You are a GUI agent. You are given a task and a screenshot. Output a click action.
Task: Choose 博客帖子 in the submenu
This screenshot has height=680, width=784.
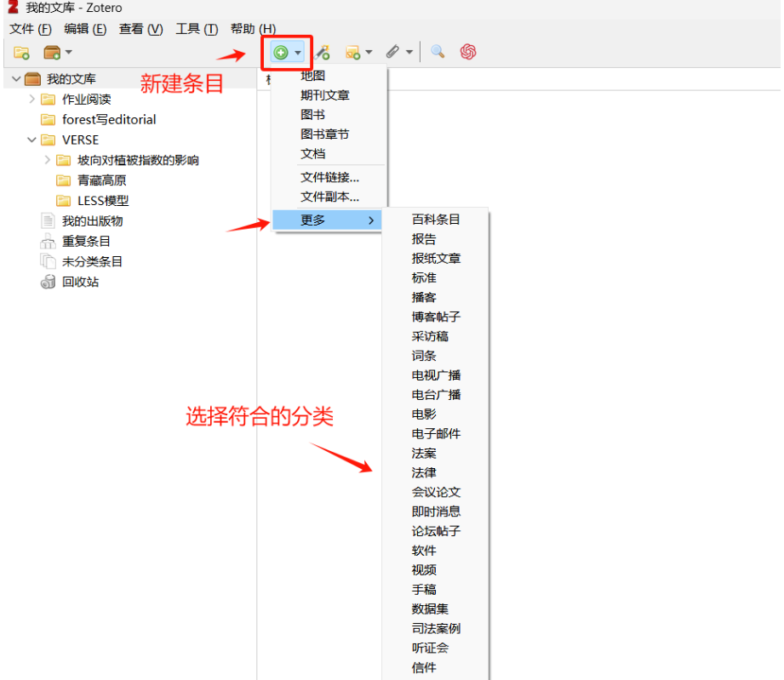click(x=436, y=317)
